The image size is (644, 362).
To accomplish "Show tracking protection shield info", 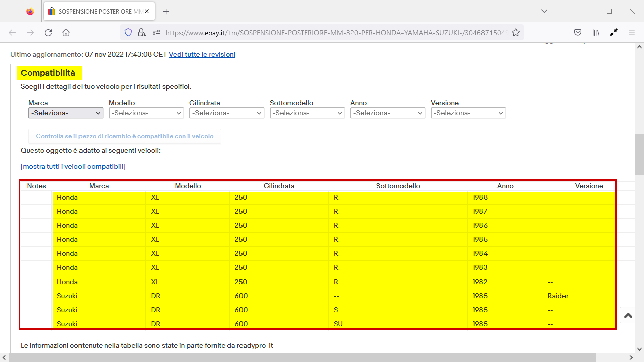I will (128, 32).
